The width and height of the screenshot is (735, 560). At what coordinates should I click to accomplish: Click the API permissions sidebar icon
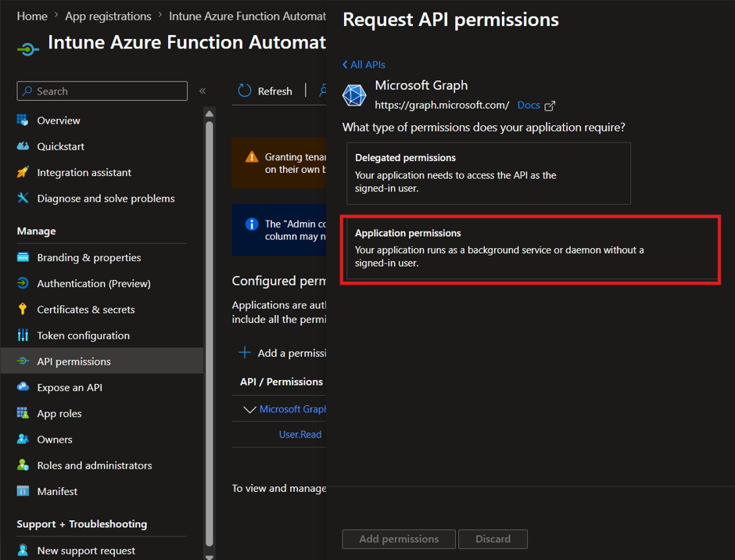coord(23,361)
